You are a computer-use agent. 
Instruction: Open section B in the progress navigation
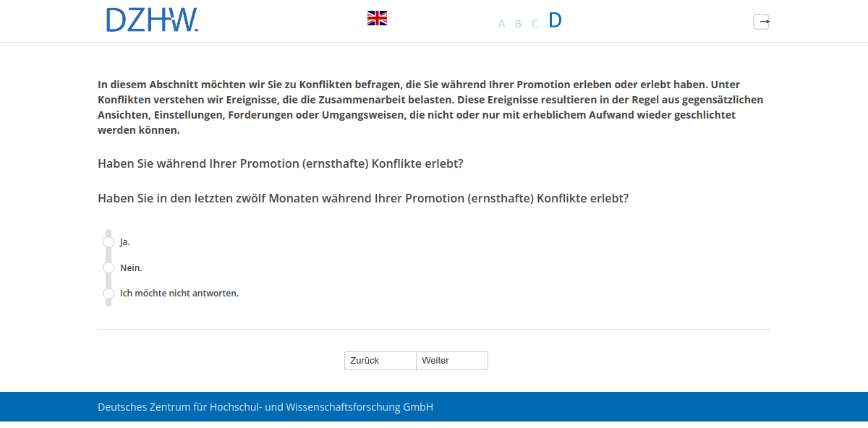point(518,23)
